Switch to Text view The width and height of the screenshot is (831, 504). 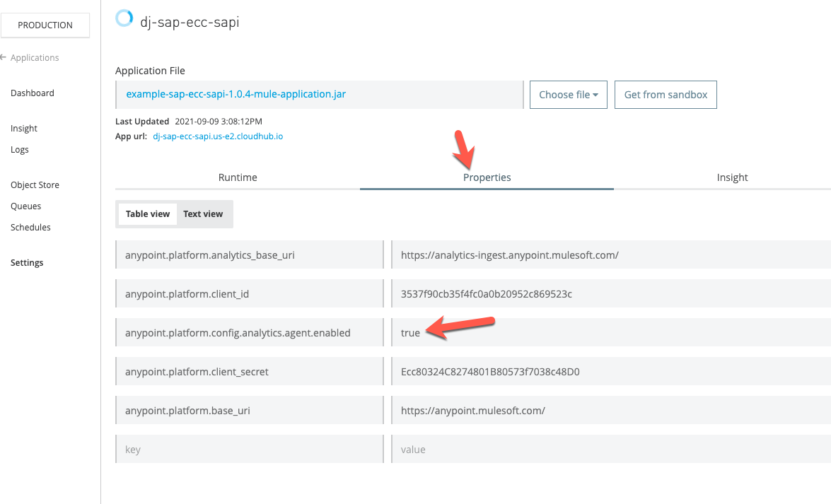(x=203, y=213)
